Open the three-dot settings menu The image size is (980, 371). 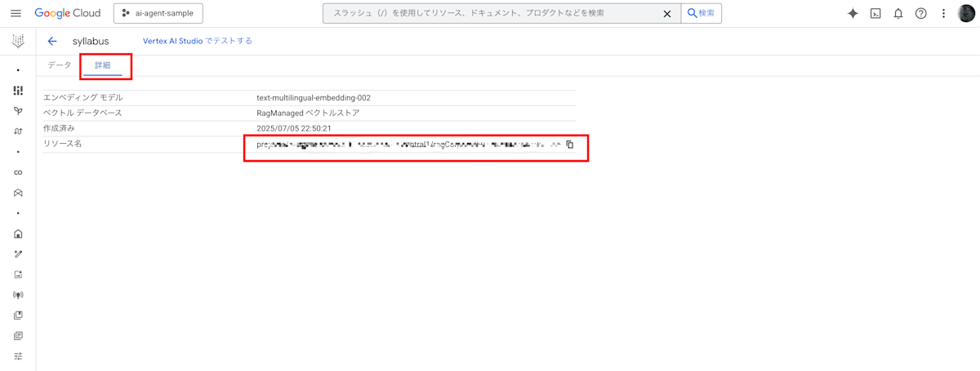click(x=943, y=13)
